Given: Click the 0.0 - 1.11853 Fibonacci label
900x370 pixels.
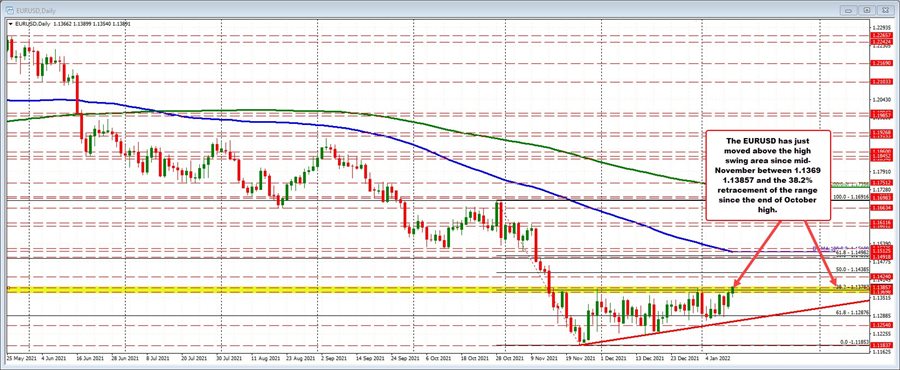Looking at the screenshot, I should [x=854, y=342].
